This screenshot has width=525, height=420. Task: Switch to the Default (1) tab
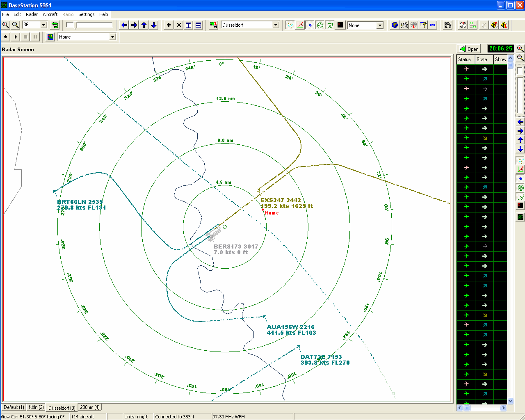tap(14, 407)
